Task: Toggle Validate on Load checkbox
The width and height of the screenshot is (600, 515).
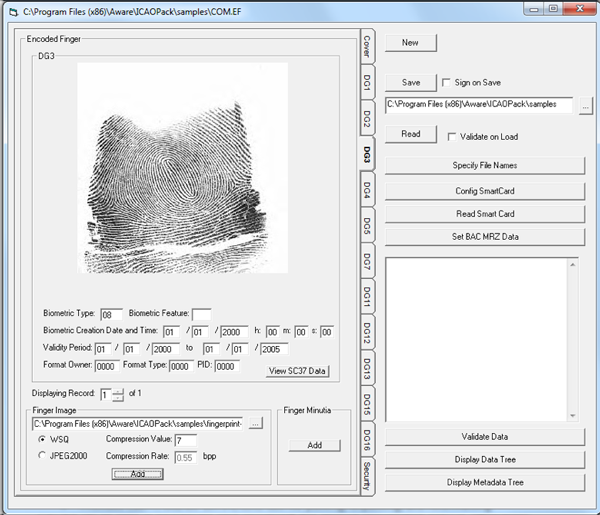Action: point(453,136)
